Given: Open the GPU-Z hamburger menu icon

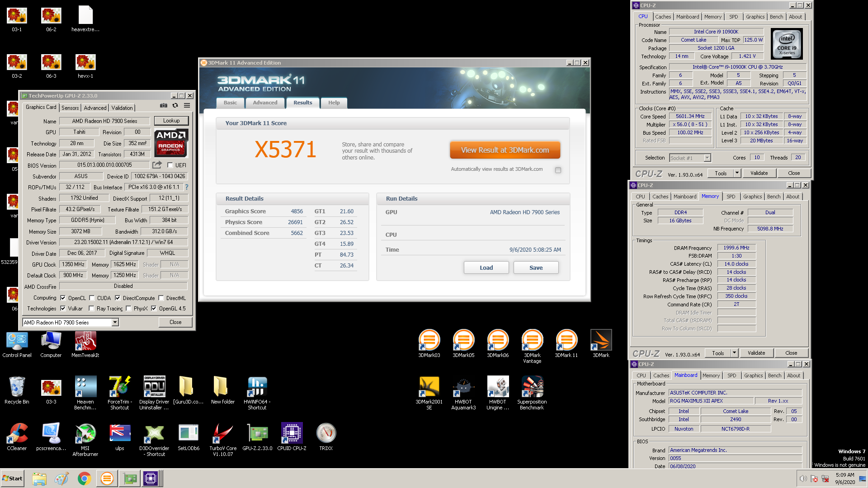Looking at the screenshot, I should click(187, 106).
